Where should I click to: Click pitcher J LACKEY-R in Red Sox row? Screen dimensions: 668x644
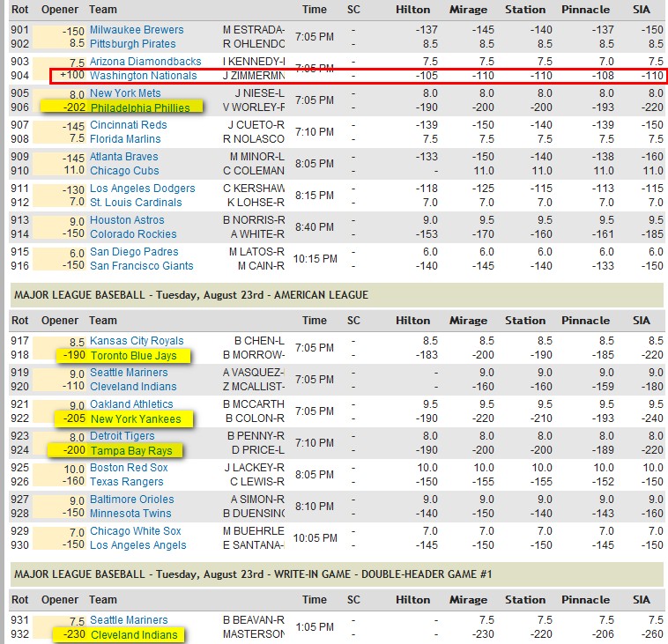click(255, 468)
